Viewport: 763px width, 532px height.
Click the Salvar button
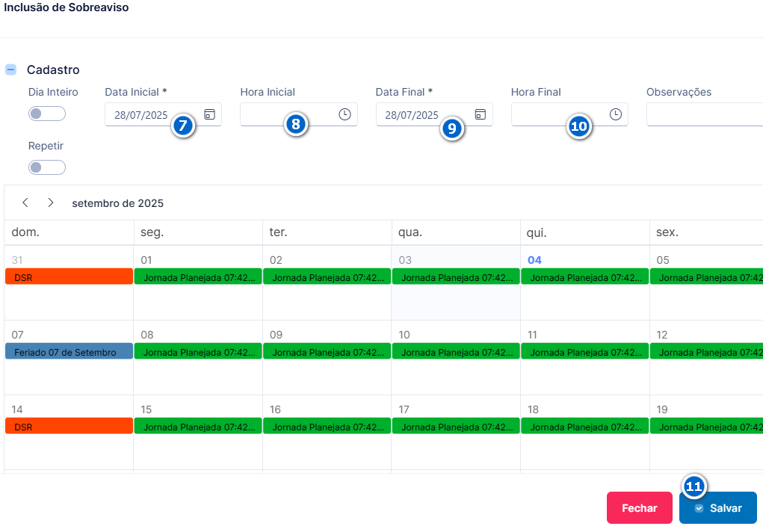tap(717, 507)
